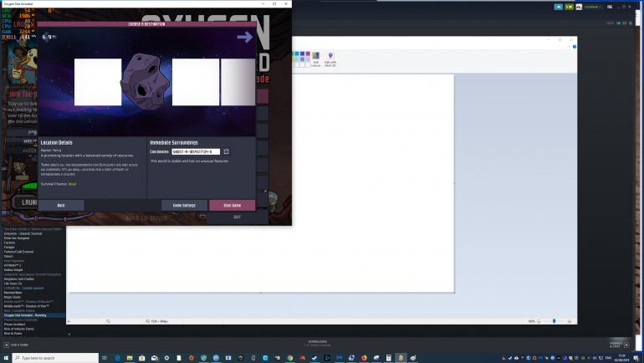Select LOGistICAL - Update queued entry
This screenshot has height=363, width=644.
tap(23, 288)
